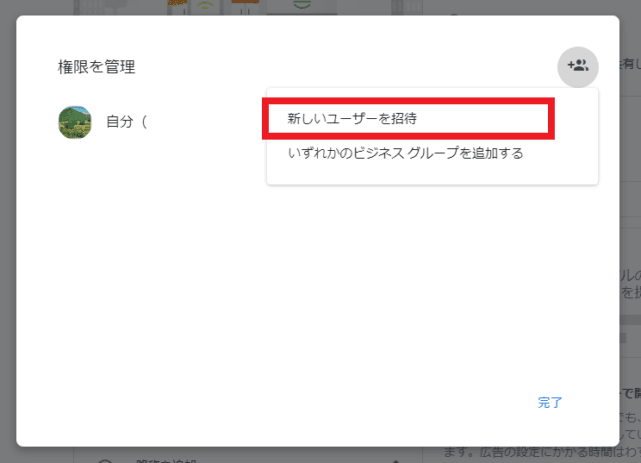Select 新しいユーザーを招待 menu item

351,118
